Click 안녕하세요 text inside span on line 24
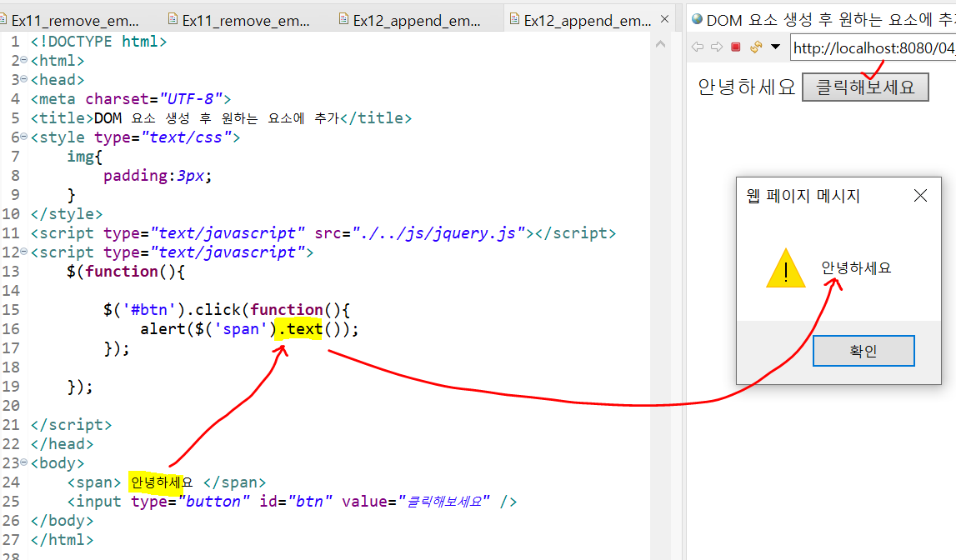Viewport: 956px width, 560px height. pyautogui.click(x=162, y=482)
